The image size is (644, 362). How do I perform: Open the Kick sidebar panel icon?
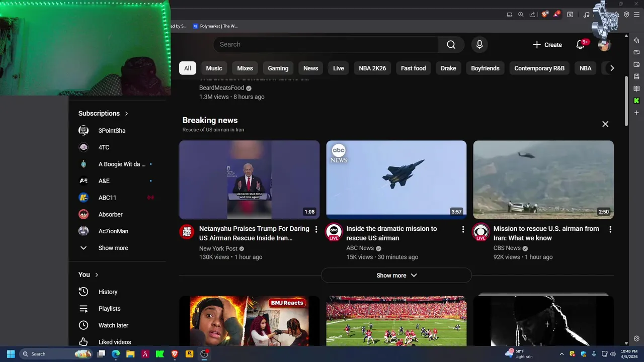[x=636, y=101]
